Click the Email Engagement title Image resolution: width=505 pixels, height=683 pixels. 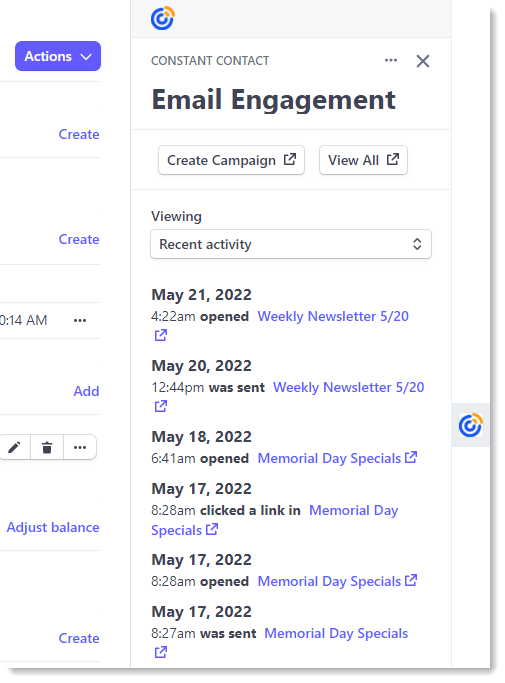(273, 100)
